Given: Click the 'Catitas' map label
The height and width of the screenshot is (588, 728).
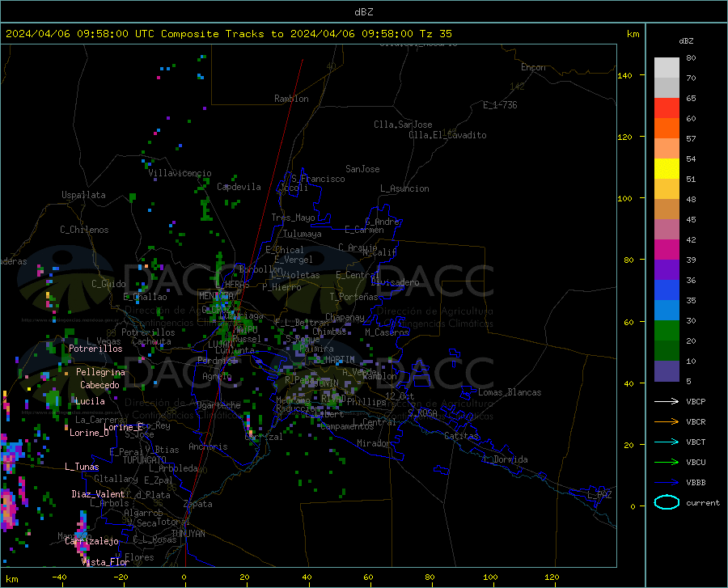Looking at the screenshot, I should (461, 436).
